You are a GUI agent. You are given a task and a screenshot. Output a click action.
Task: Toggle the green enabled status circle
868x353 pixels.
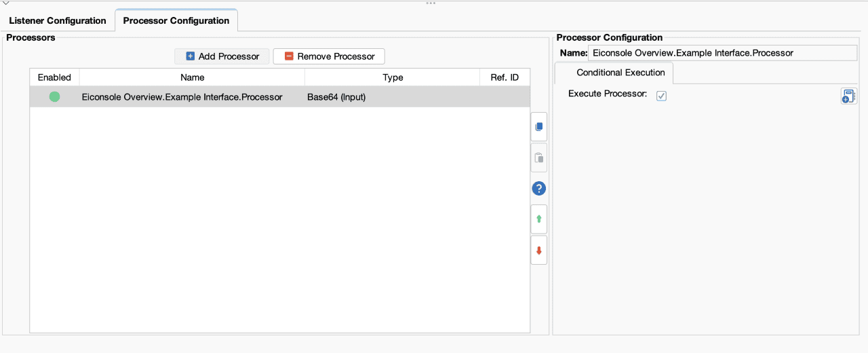(x=54, y=97)
